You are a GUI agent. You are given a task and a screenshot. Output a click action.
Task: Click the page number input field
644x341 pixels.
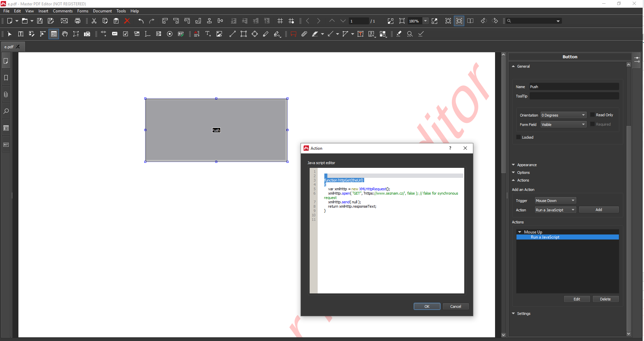click(x=359, y=21)
